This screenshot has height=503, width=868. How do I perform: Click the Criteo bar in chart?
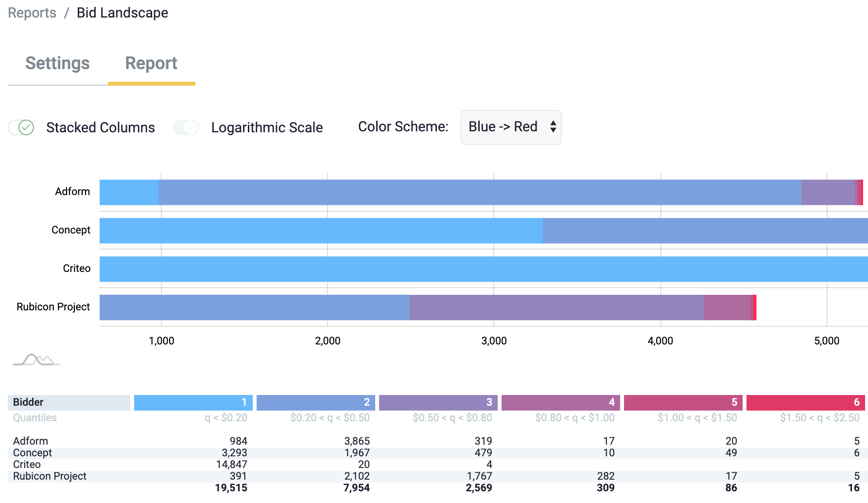[x=483, y=269]
